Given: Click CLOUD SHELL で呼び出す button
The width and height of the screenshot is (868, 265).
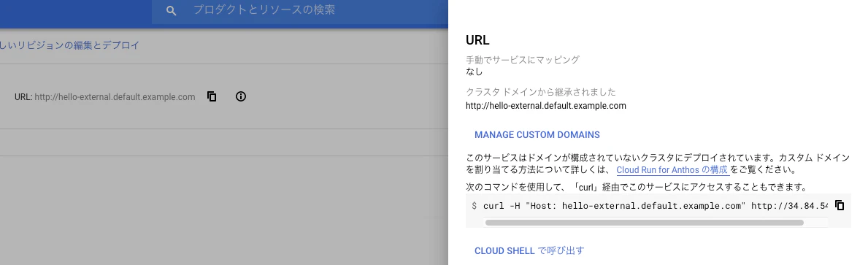Looking at the screenshot, I should click(529, 250).
